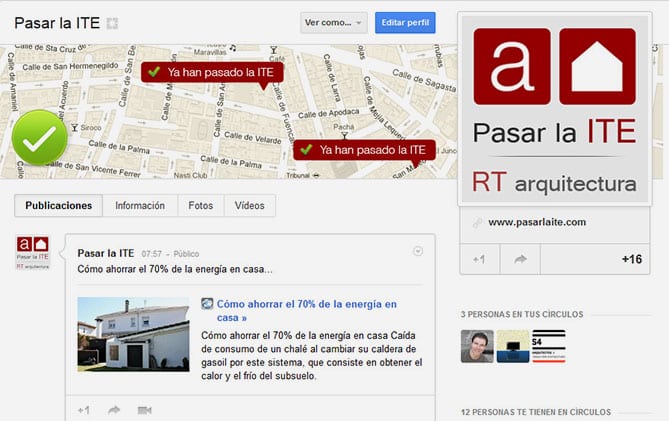Click the chain link icon beside www.pasarlaite.com
Viewport: 669px width, 421px height.
pos(477,222)
